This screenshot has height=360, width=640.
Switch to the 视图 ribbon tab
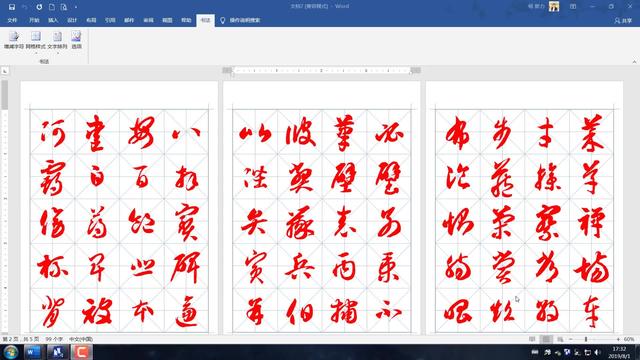167,20
